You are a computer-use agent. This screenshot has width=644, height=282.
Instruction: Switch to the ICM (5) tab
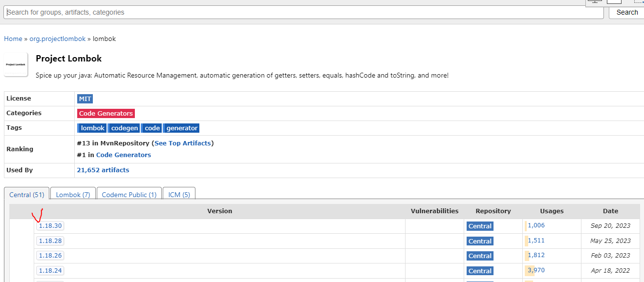pos(179,195)
